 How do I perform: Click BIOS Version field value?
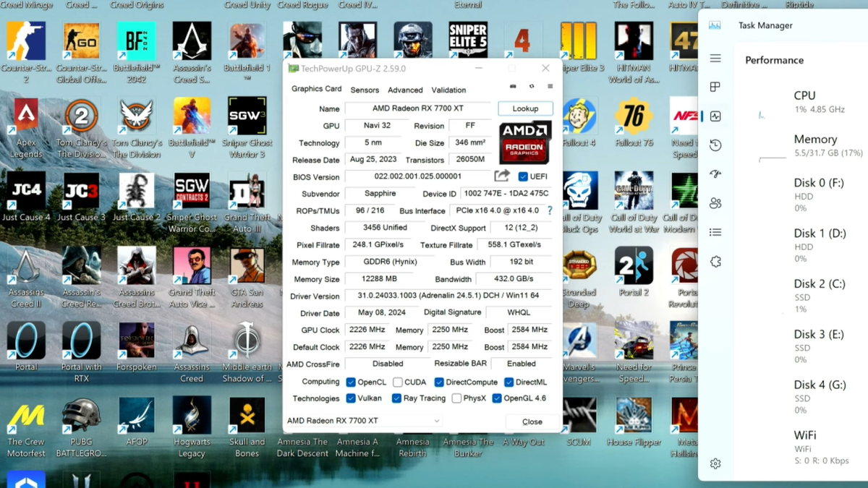point(417,176)
